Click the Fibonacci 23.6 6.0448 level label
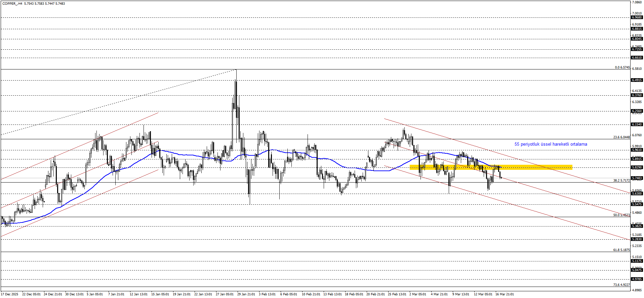This screenshot has width=644, height=298. point(621,137)
